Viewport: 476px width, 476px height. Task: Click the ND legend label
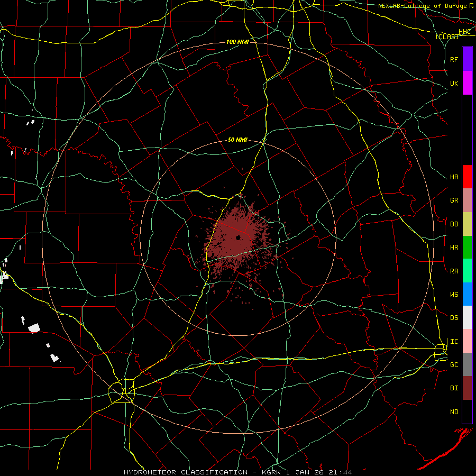click(454, 412)
